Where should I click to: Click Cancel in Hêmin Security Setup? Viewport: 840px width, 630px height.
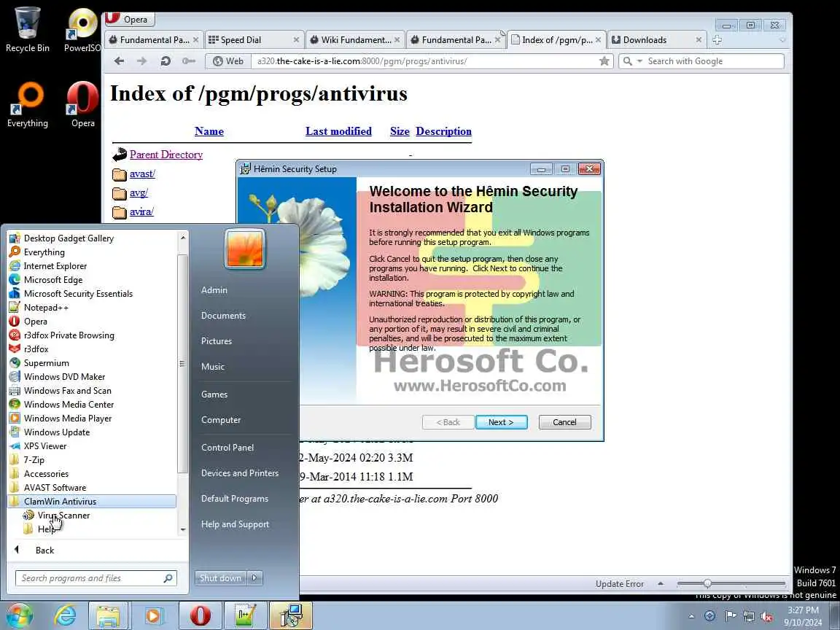tap(564, 422)
